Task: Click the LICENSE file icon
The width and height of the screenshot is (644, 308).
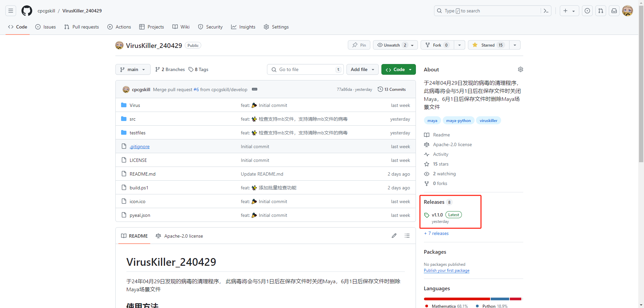Action: click(x=124, y=160)
